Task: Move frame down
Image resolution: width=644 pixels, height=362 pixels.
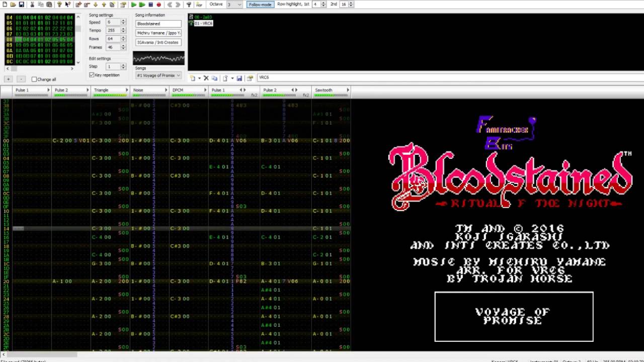Action: [96, 5]
